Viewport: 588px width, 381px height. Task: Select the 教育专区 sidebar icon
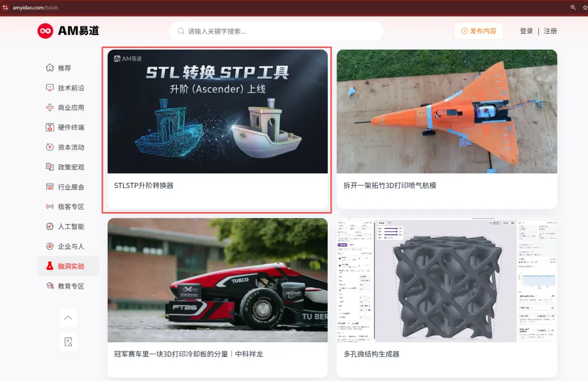tap(50, 286)
